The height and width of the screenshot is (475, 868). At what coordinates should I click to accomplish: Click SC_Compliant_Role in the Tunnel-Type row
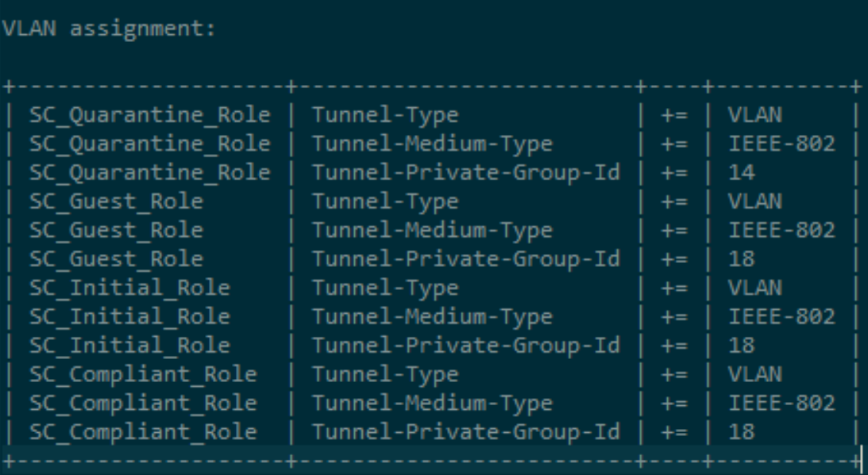143,374
